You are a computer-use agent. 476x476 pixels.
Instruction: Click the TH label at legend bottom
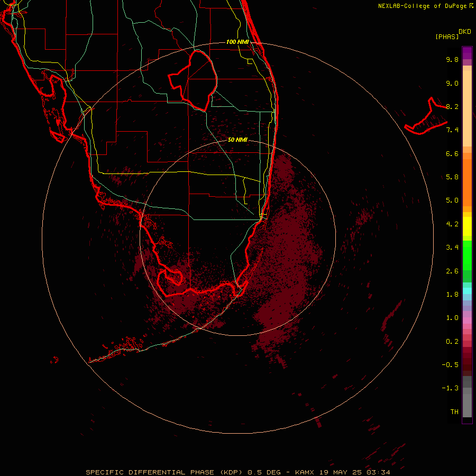(454, 412)
